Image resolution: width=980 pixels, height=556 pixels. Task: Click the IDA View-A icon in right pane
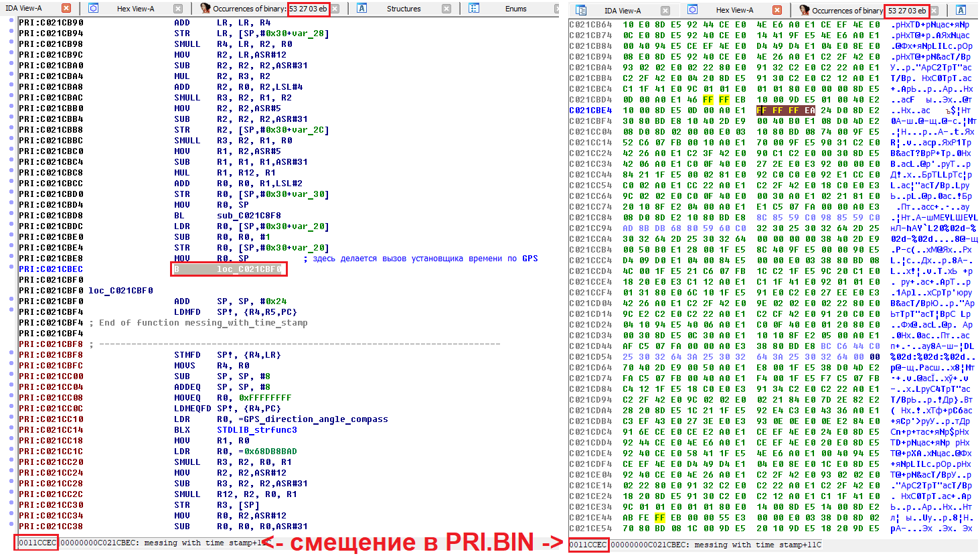click(581, 10)
